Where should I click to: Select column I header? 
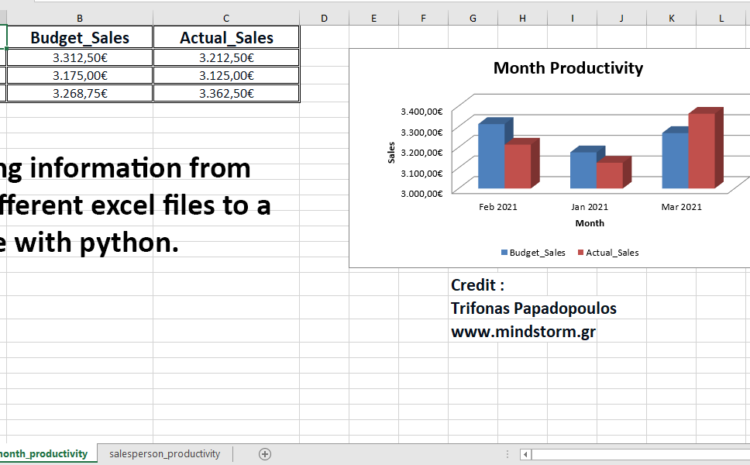[x=572, y=18]
